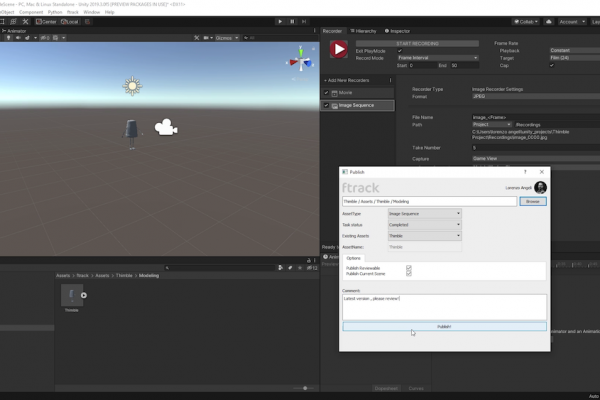This screenshot has height=400, width=600.
Task: Switch to the Inspector tab
Action: (x=397, y=31)
